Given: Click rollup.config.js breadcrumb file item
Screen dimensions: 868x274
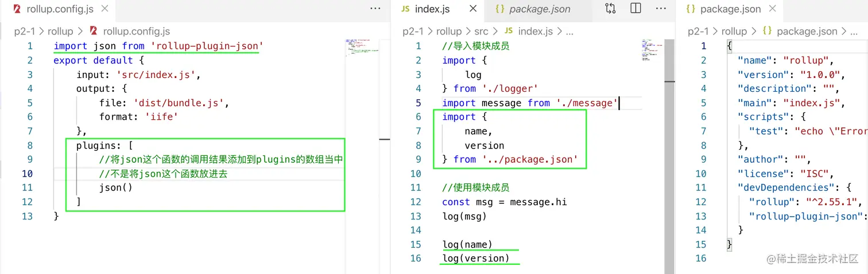Looking at the screenshot, I should coord(137,31).
